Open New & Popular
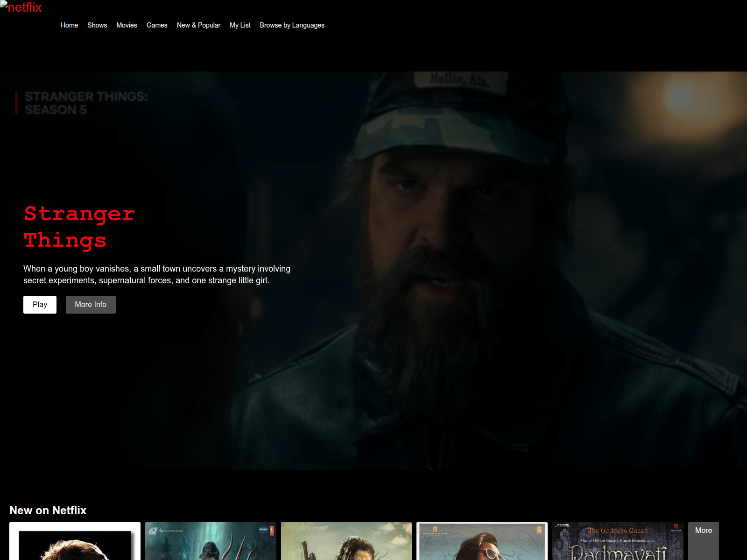The height and width of the screenshot is (560, 747). (x=198, y=25)
